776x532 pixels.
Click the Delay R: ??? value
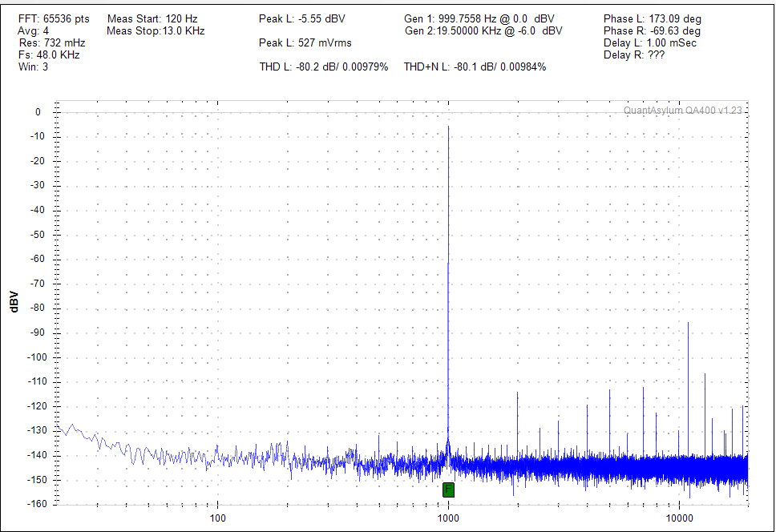pyautogui.click(x=634, y=54)
